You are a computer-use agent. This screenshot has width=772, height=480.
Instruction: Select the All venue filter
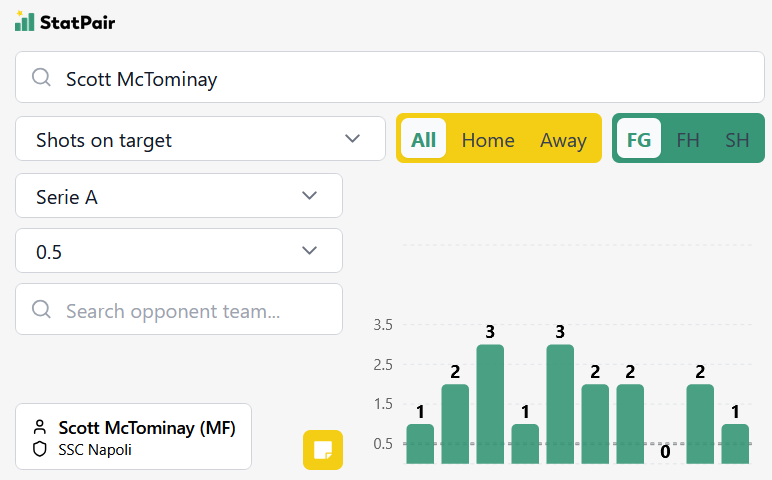coord(423,139)
